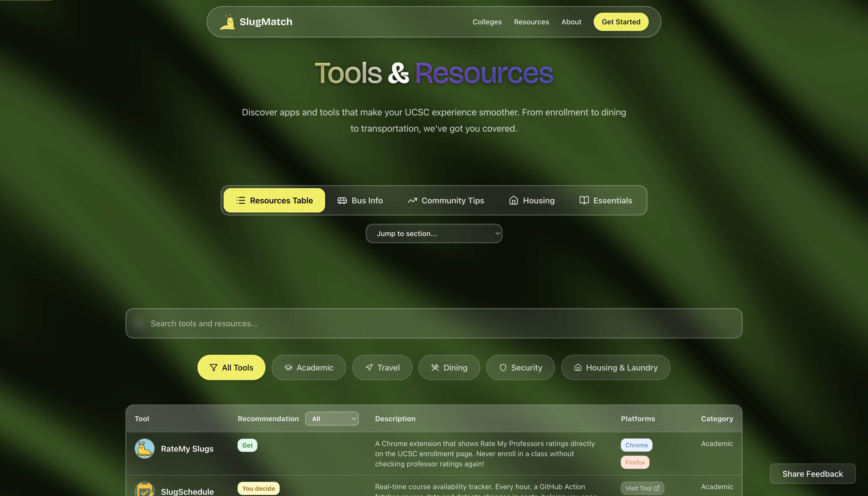Image resolution: width=868 pixels, height=496 pixels.
Task: Filter tools by Security category
Action: tap(520, 368)
